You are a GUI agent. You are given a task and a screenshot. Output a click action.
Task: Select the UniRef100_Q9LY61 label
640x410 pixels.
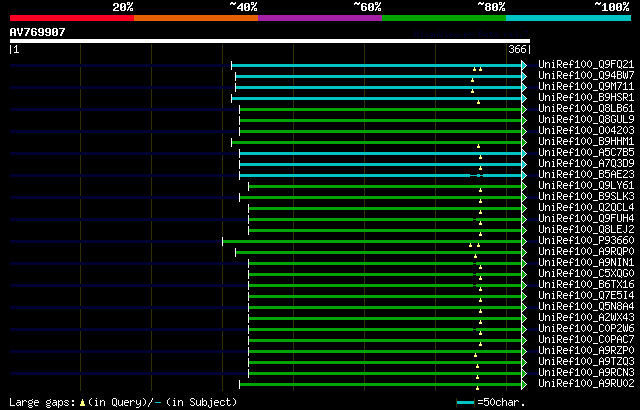[586, 185]
